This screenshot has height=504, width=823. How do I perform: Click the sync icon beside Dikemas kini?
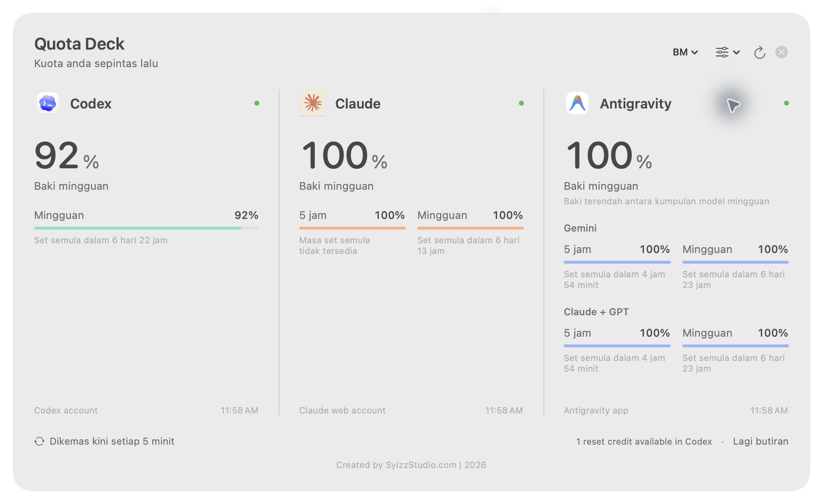tap(39, 441)
